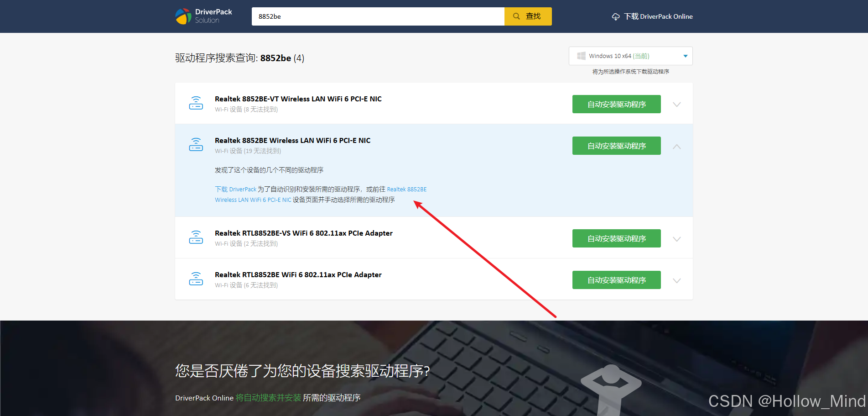Click text 将为所选操作系统下载驱动程序
Image resolution: width=868 pixels, height=416 pixels.
631,72
